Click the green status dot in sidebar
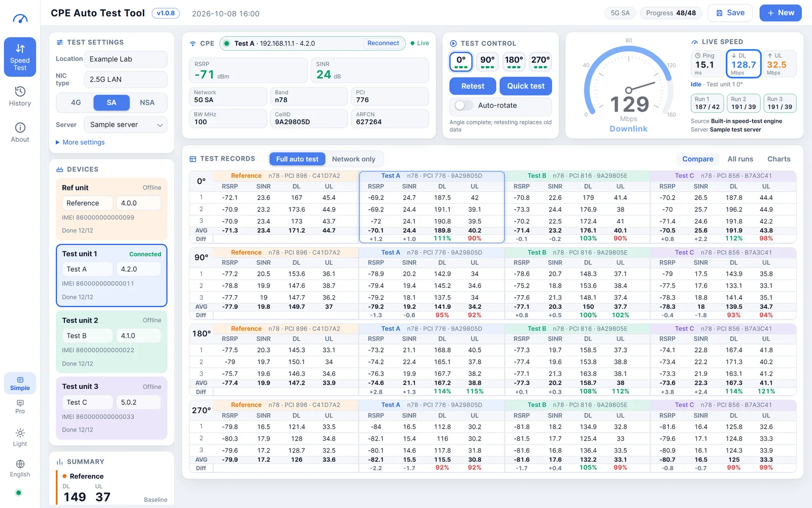Screen dimensions: 812x508 (19, 493)
